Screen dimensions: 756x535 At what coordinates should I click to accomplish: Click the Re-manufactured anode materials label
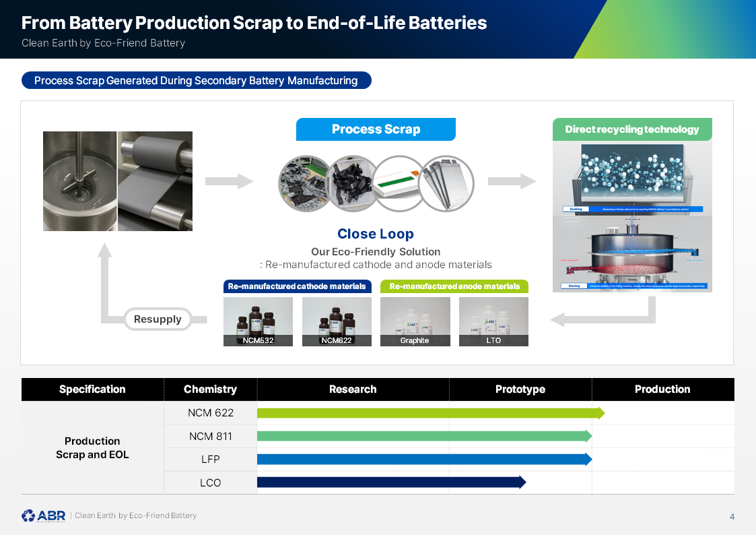coord(454,286)
